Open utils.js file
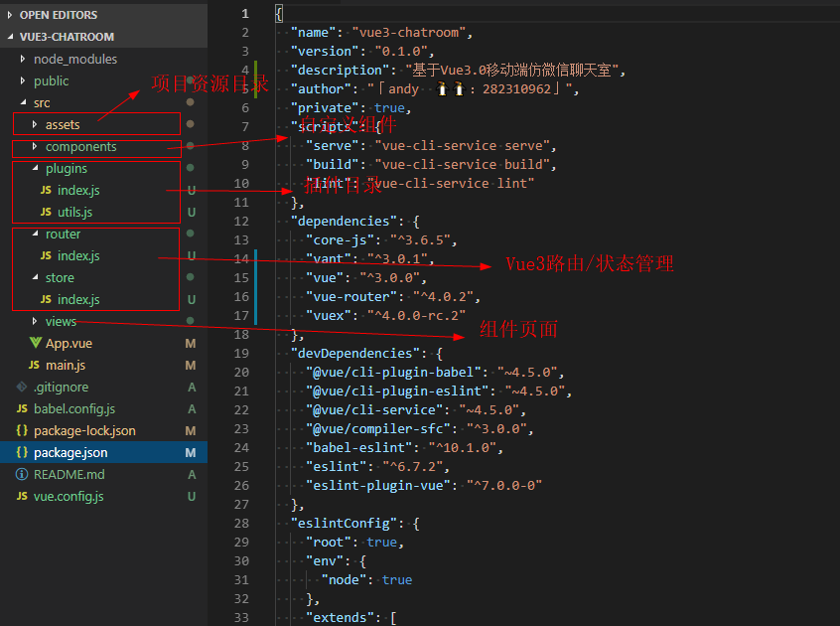 75,213
